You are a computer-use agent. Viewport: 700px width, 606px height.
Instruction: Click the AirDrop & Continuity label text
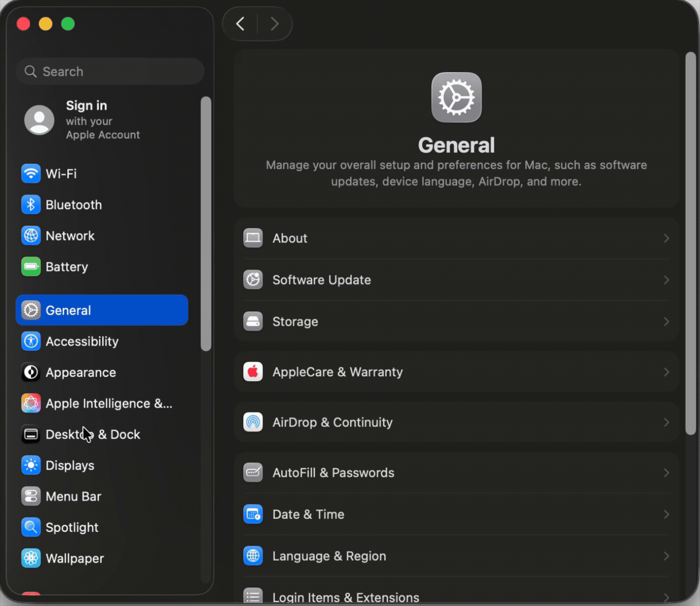click(x=333, y=423)
